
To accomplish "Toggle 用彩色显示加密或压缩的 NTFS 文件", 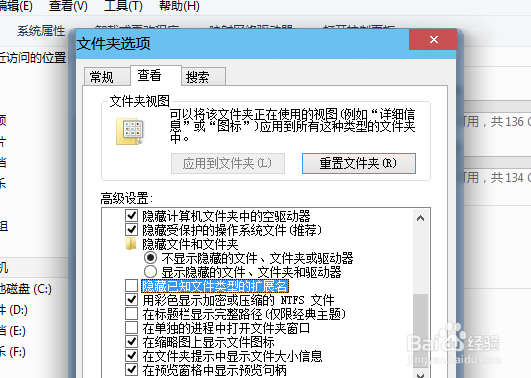I will (x=131, y=299).
